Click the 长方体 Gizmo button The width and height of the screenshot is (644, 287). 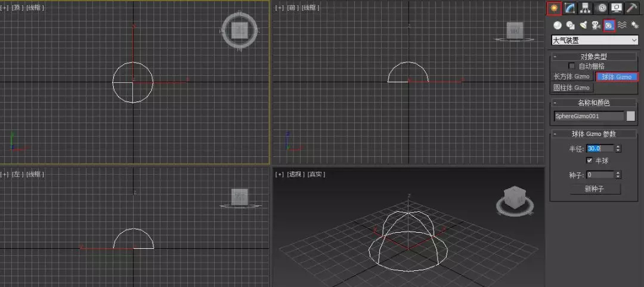(x=572, y=77)
